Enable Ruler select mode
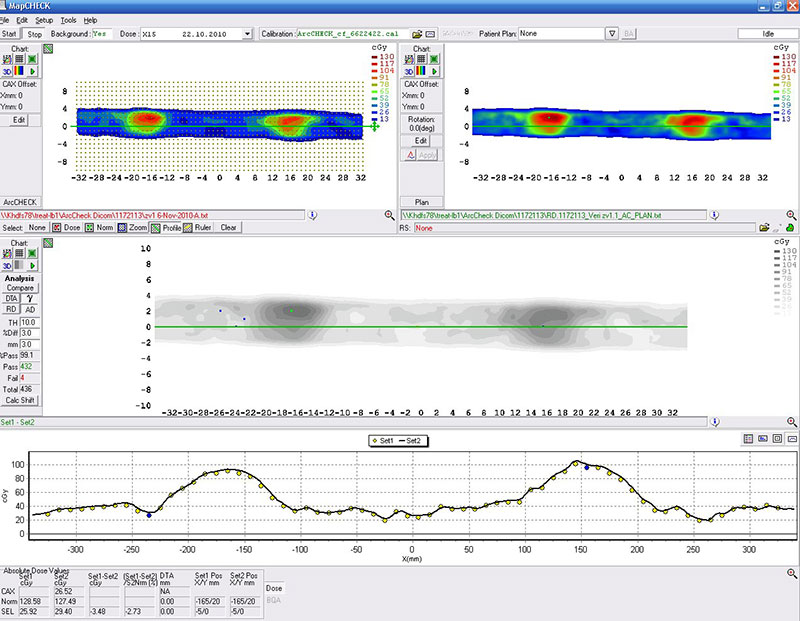 [x=197, y=228]
